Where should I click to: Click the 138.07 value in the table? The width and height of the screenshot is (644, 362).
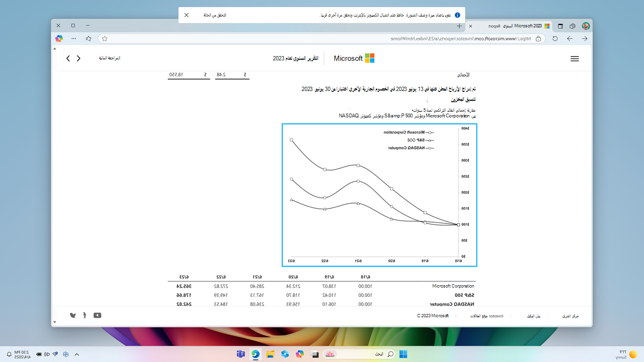330,286
